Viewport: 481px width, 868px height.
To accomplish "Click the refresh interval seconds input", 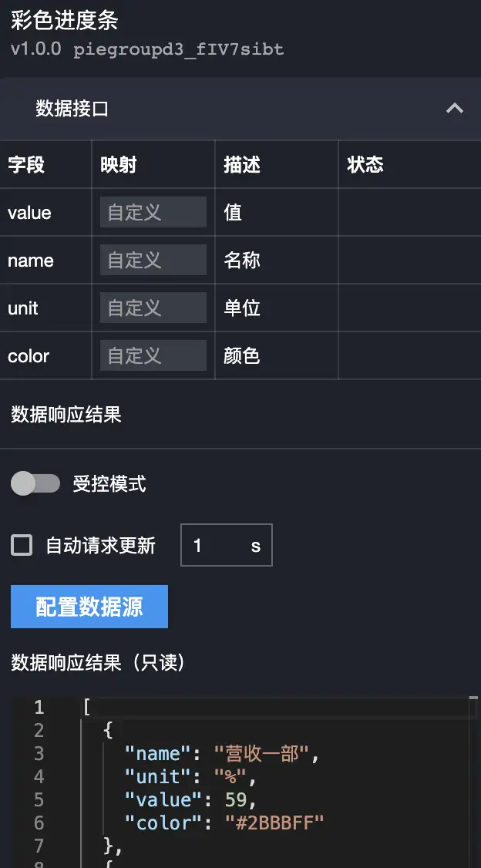I will pos(216,546).
